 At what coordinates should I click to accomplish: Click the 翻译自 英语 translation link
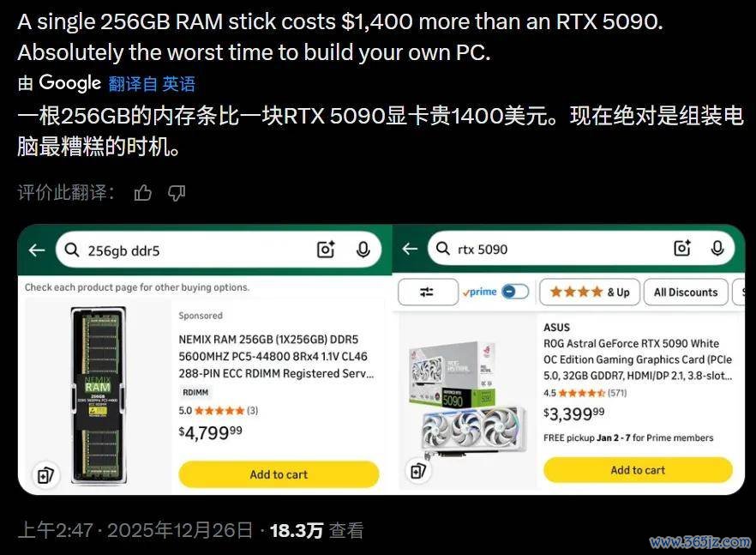(152, 84)
